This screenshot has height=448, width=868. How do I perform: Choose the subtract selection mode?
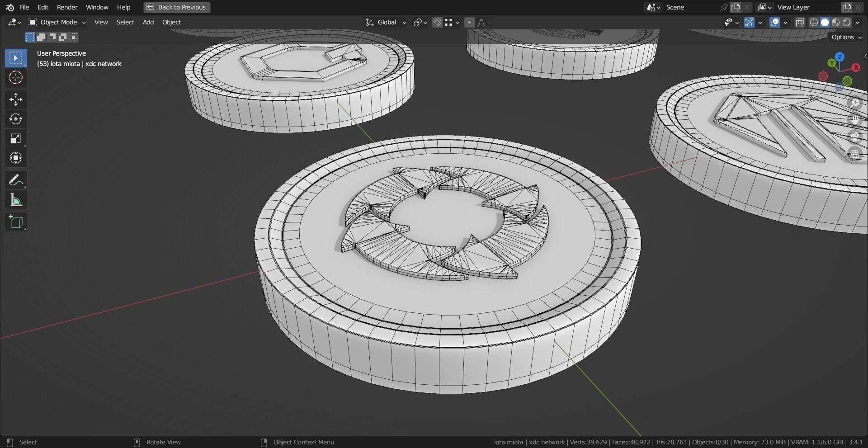(x=52, y=37)
